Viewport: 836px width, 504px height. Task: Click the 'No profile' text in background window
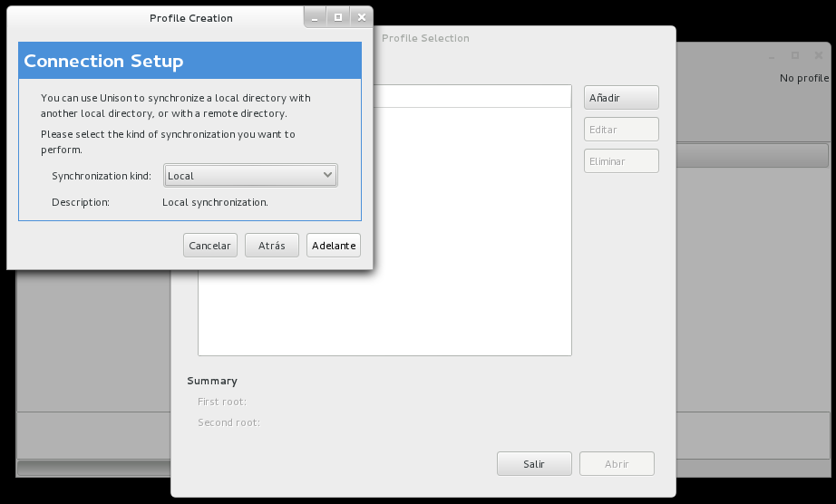pos(804,78)
